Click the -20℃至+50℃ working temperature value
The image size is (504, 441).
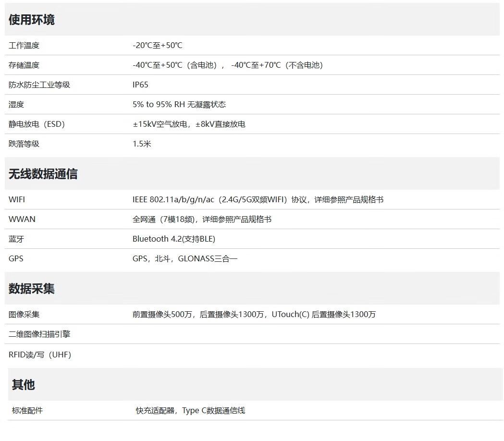pos(158,46)
